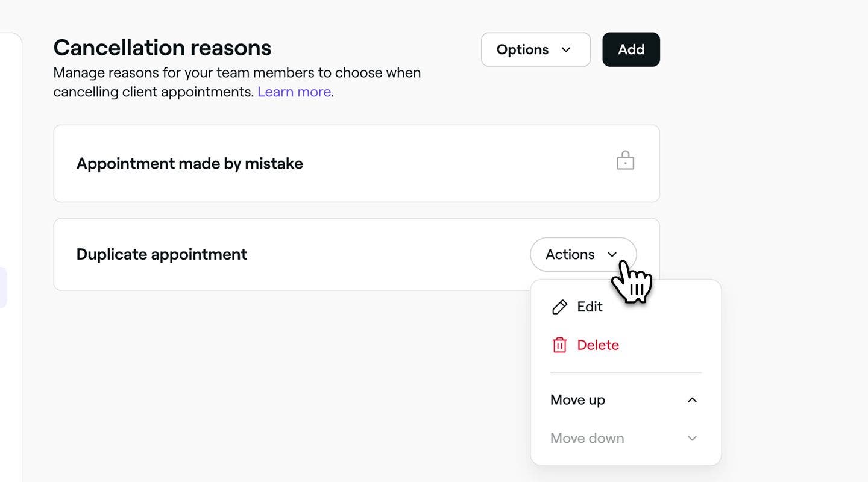Click the red trash can icon
Screen dimensions: 868x482
click(559, 345)
